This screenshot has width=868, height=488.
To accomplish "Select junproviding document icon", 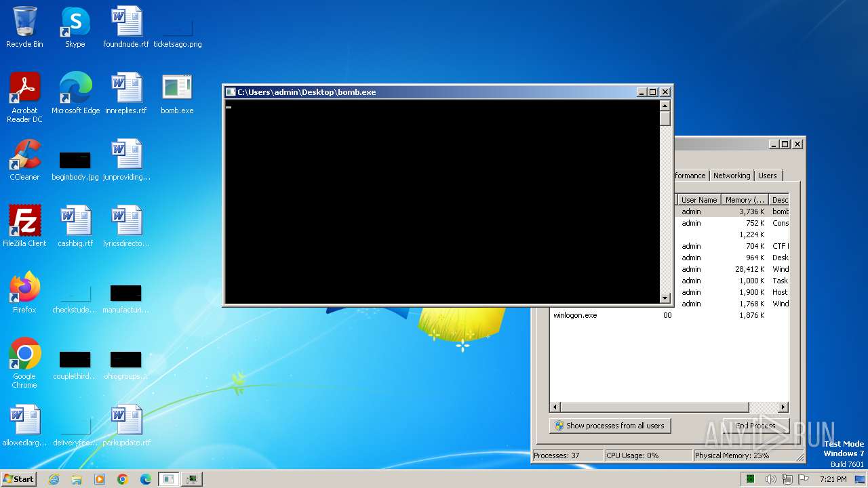I will click(126, 160).
